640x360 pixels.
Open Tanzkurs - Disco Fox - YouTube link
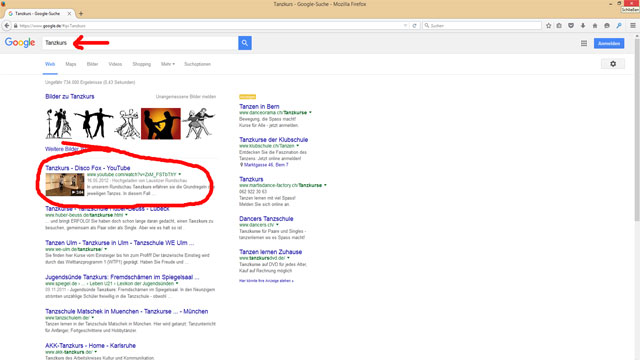pyautogui.click(x=88, y=168)
